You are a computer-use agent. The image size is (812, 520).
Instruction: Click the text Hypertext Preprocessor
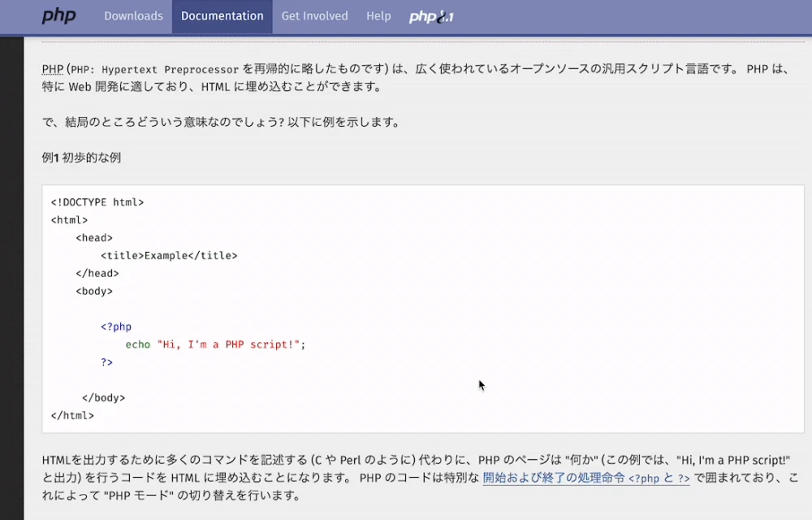[x=170, y=69]
